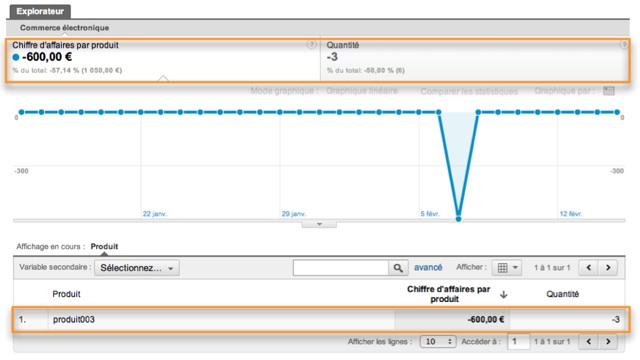Viewport: 640px width, 360px height.
Task: Click the descending sort arrow icon
Action: point(504,294)
